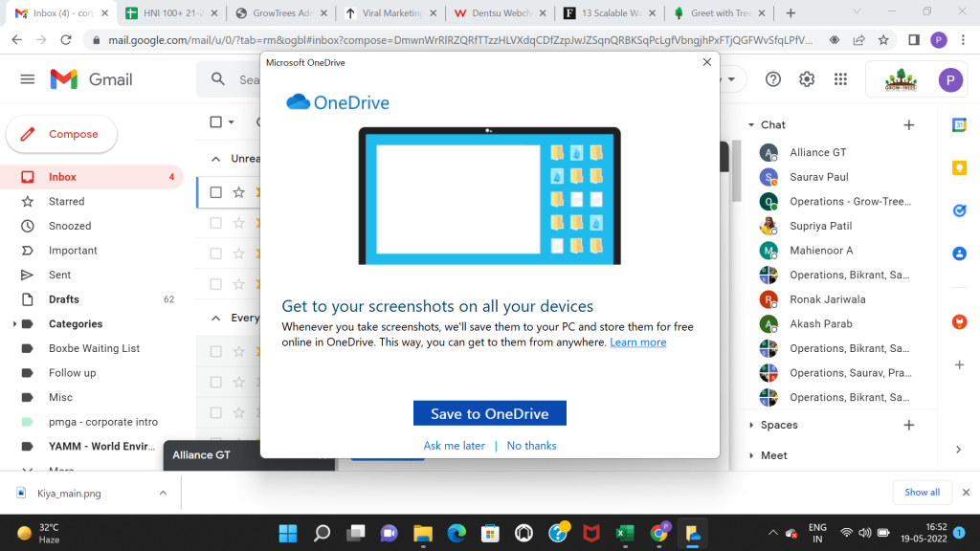
Task: Expand the Categories label list
Action: [x=14, y=324]
